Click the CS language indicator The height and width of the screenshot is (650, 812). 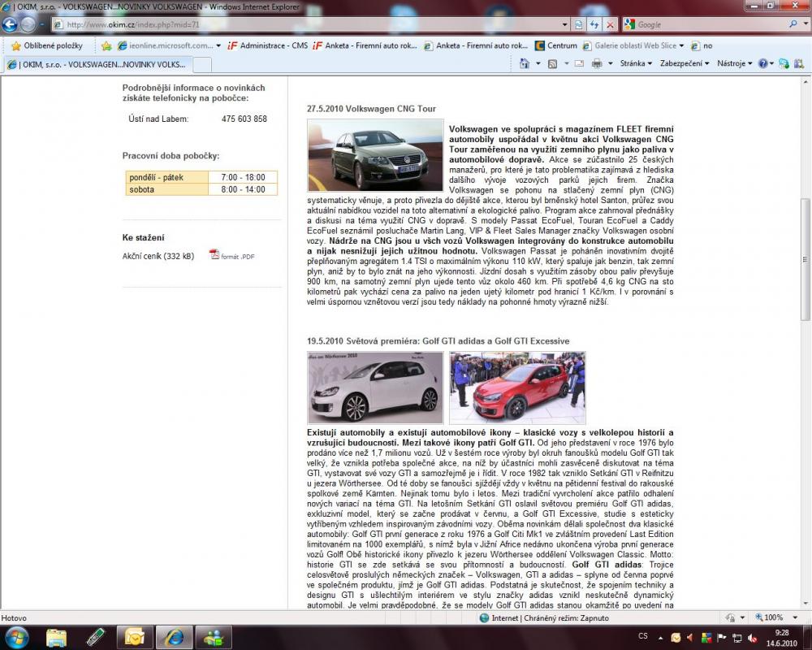(x=643, y=636)
